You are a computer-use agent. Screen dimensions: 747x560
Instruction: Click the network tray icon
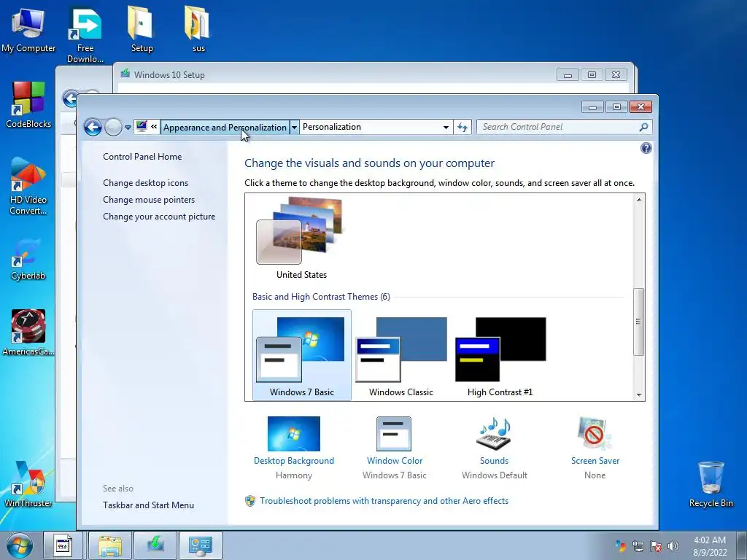click(x=638, y=546)
